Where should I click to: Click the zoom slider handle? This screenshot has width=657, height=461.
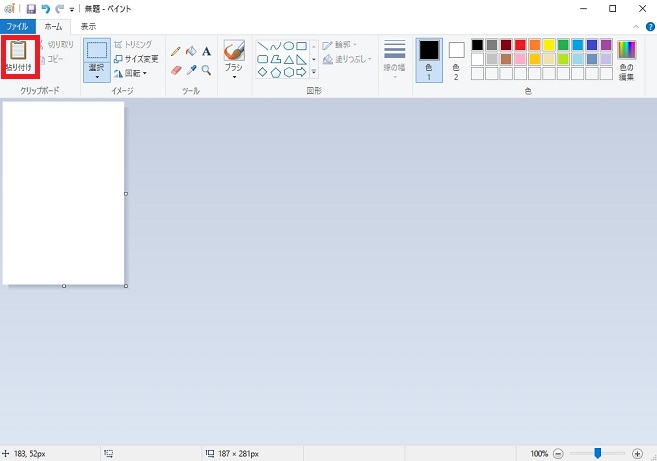[x=598, y=453]
